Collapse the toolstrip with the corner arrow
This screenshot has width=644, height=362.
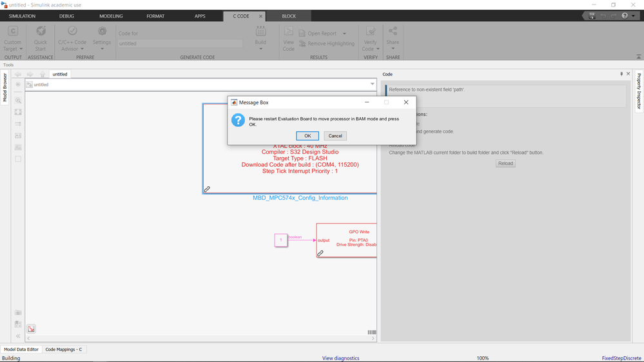(x=639, y=57)
